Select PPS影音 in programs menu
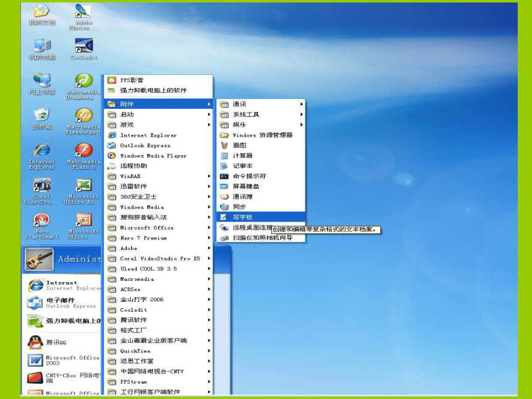The image size is (532, 399). [x=158, y=80]
